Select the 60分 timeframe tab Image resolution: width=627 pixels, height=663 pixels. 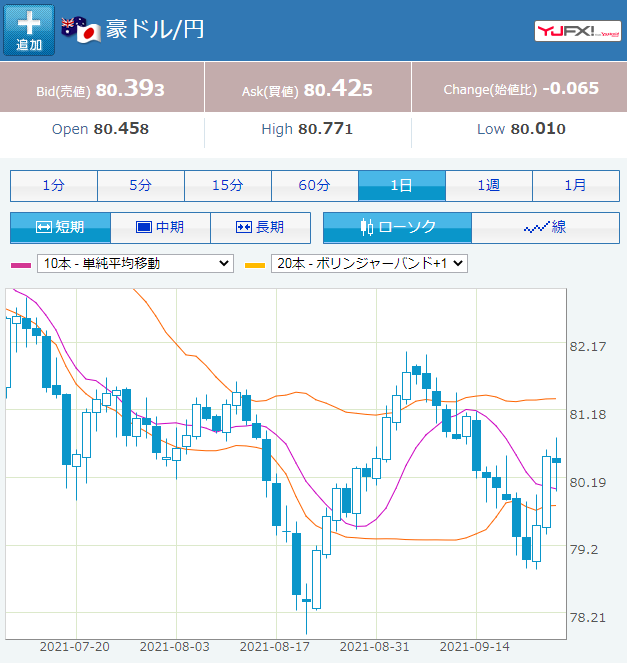click(315, 186)
